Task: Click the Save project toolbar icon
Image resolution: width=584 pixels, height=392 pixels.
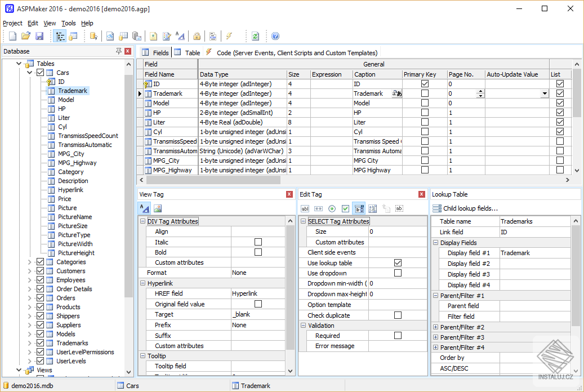Action: 39,36
